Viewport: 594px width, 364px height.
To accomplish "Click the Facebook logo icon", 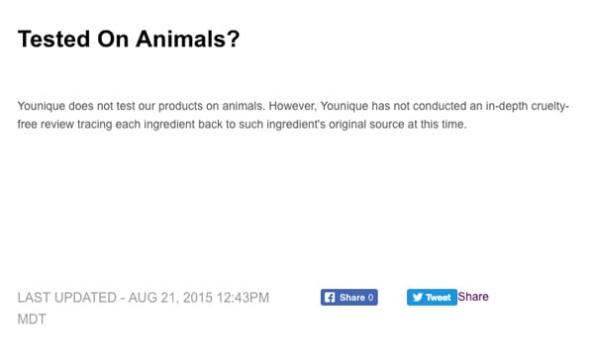I will (330, 298).
